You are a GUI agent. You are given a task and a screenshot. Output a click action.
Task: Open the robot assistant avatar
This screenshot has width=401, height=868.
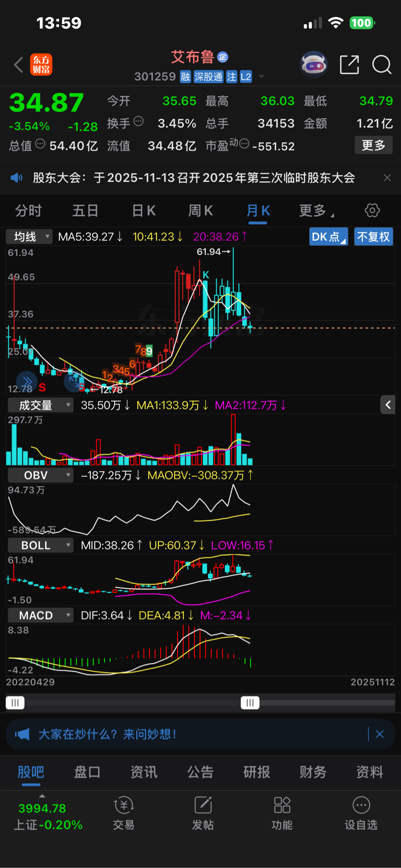(314, 65)
